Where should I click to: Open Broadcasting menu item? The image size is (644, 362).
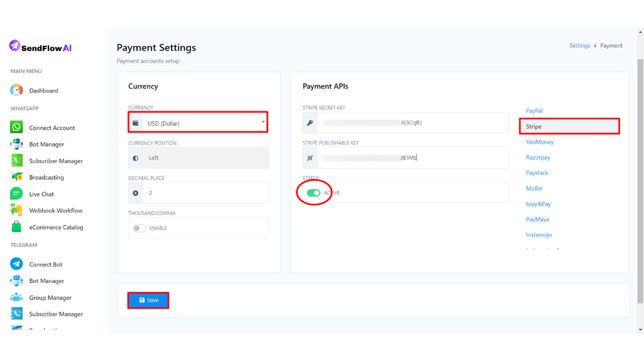[x=47, y=177]
